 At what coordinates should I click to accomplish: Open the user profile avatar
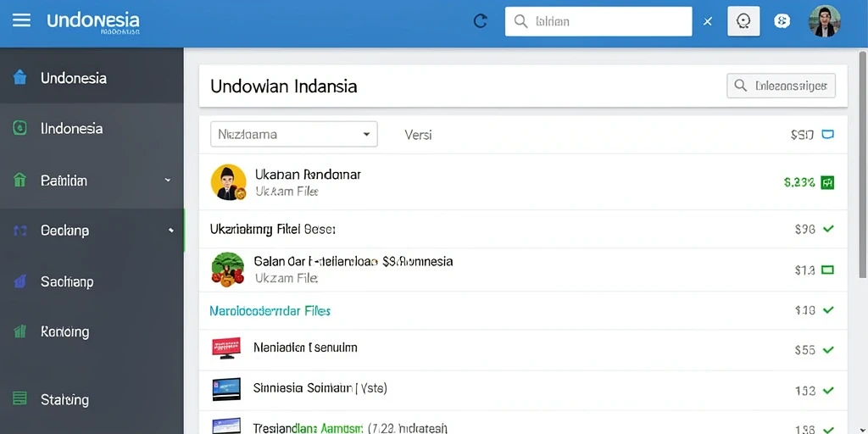(x=824, y=21)
